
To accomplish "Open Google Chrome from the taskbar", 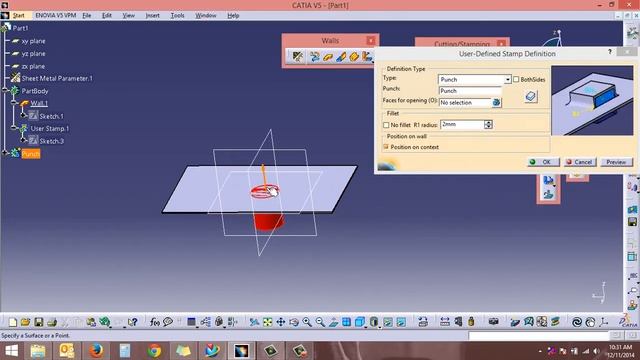I will (x=154, y=351).
